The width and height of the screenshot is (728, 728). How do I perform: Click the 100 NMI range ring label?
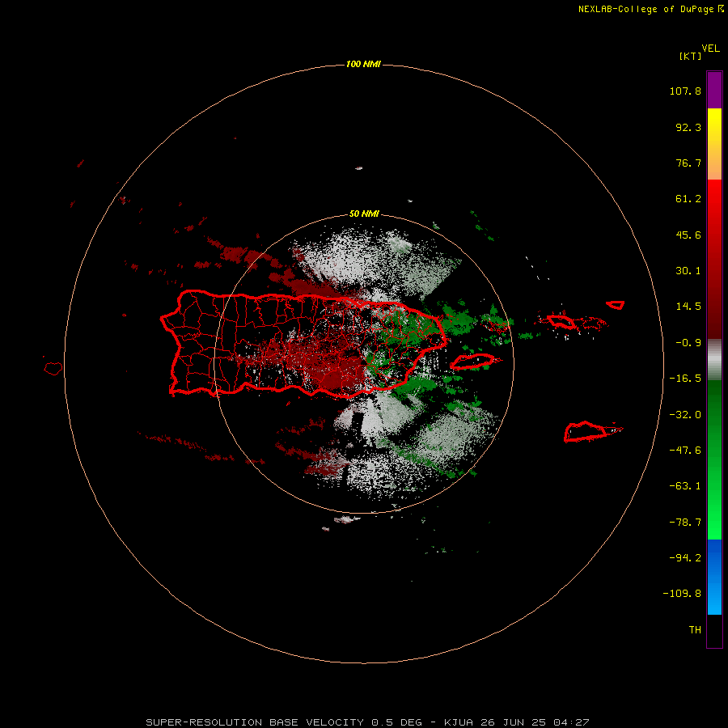click(363, 64)
